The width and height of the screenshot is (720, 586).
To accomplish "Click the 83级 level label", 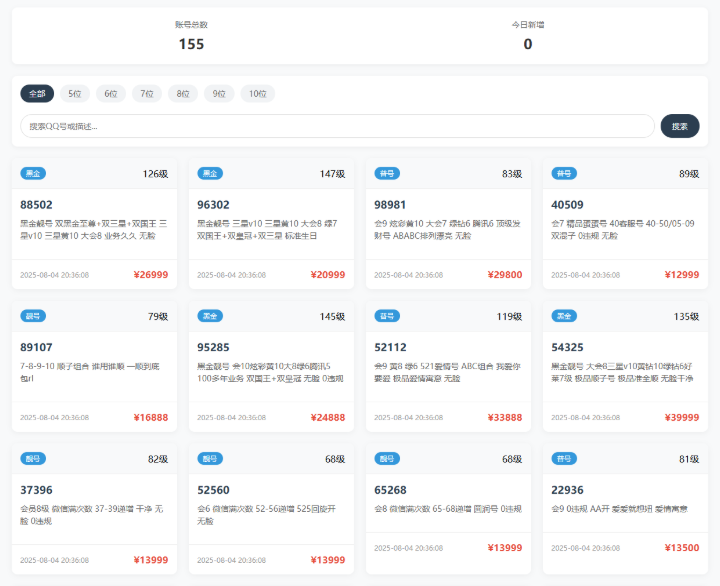I will [512, 174].
